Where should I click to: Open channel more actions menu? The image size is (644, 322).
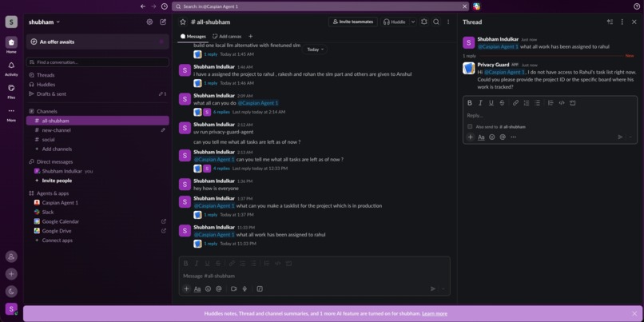(448, 22)
